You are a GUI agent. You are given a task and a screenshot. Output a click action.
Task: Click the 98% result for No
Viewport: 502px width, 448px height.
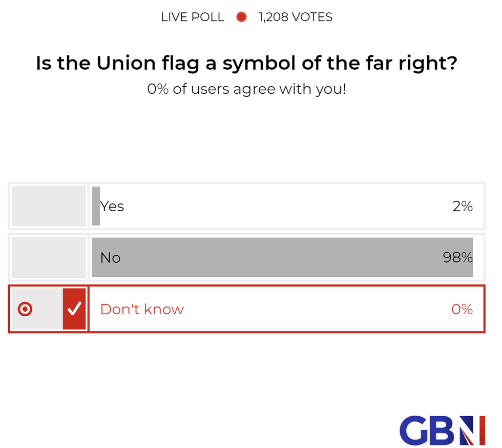(457, 257)
